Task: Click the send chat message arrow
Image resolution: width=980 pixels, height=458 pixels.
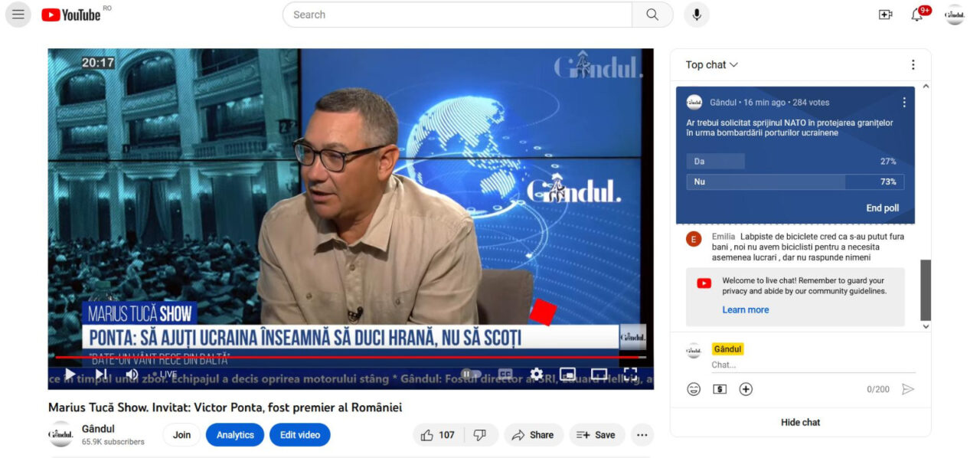Action: [908, 389]
